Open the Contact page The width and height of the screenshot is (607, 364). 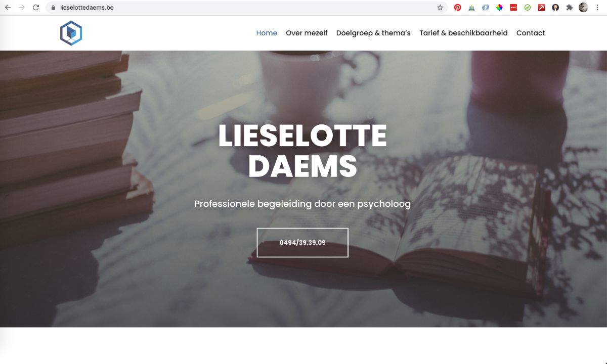click(x=531, y=33)
